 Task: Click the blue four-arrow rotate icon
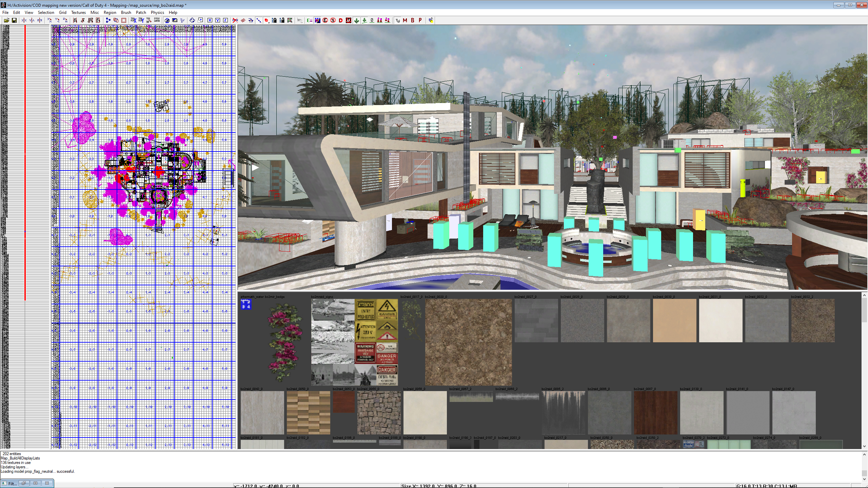(x=192, y=20)
